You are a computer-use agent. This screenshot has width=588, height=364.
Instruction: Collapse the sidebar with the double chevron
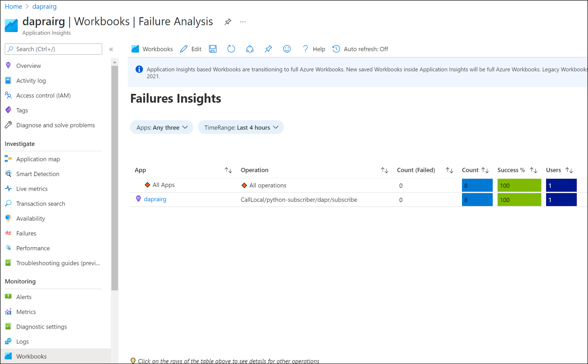(111, 49)
